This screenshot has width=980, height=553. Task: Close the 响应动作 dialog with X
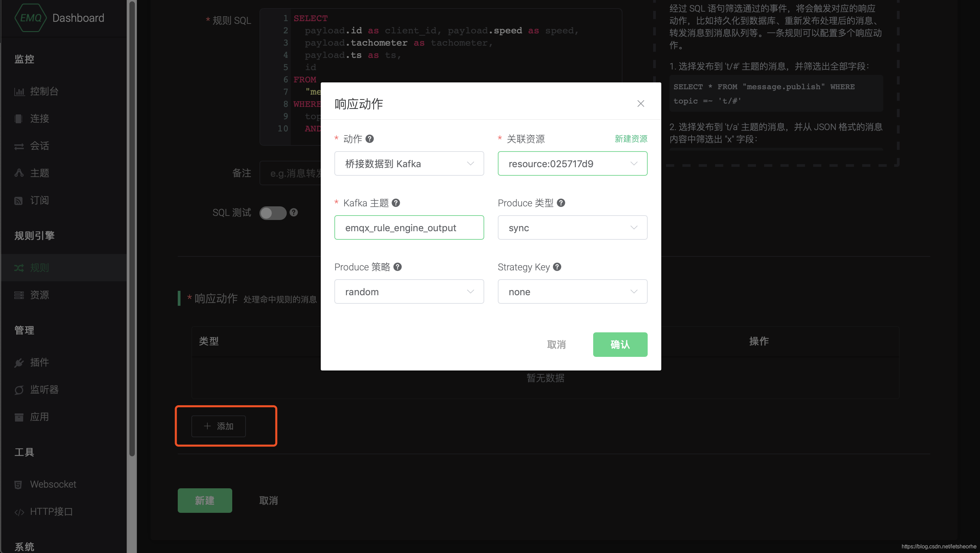pos(641,104)
